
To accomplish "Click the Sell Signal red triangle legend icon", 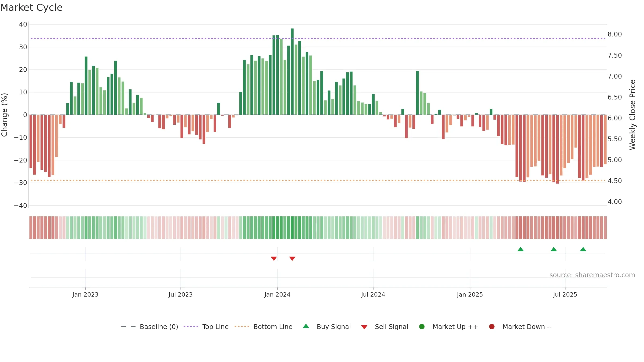I will [364, 327].
